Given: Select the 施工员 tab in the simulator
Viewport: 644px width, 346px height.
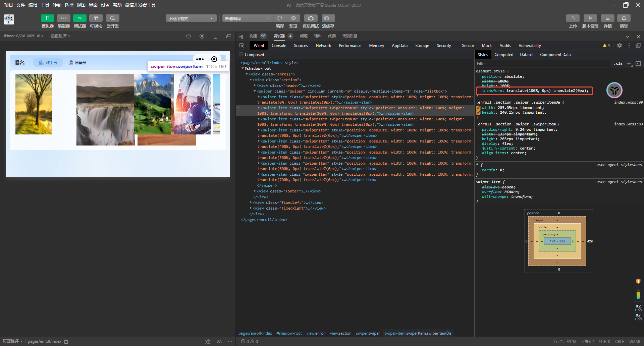Looking at the screenshot, I should pyautogui.click(x=48, y=63).
